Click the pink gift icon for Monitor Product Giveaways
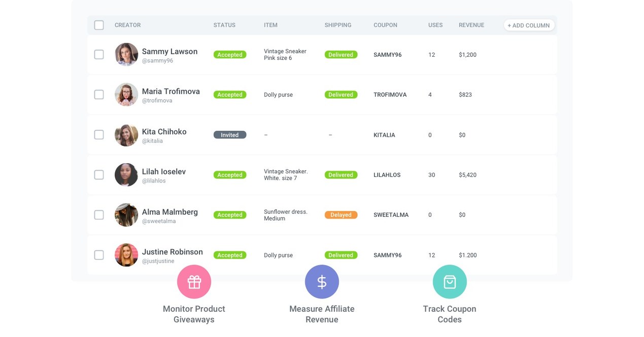Viewport: 644px width, 337px height. (194, 282)
